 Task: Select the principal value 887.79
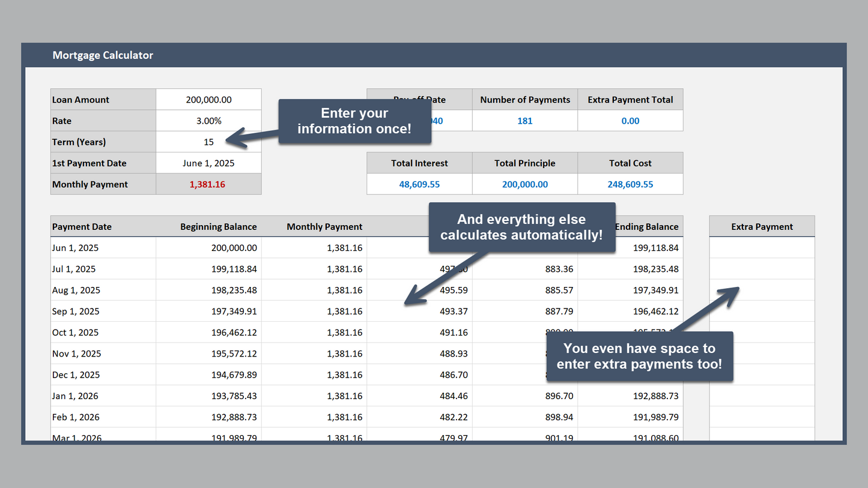[525, 312]
